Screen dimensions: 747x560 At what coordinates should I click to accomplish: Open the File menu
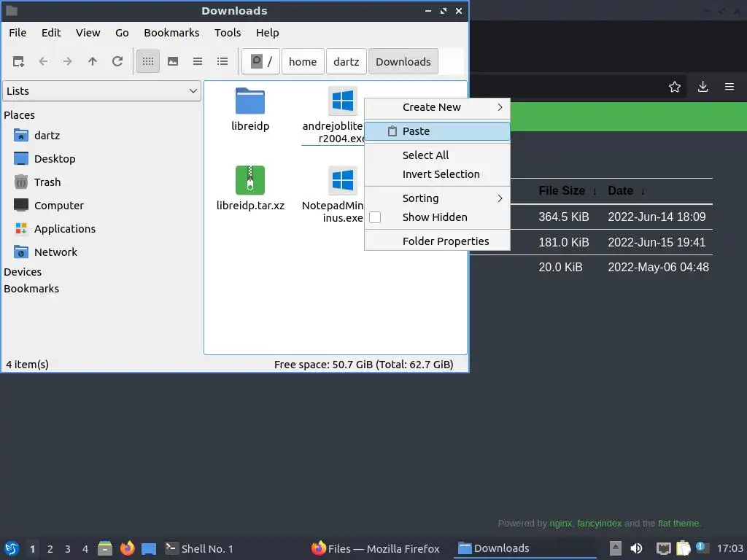(18, 33)
